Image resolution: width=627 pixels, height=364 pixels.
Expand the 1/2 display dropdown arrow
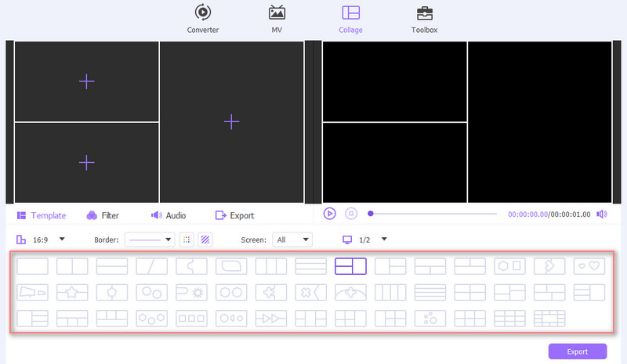click(384, 239)
